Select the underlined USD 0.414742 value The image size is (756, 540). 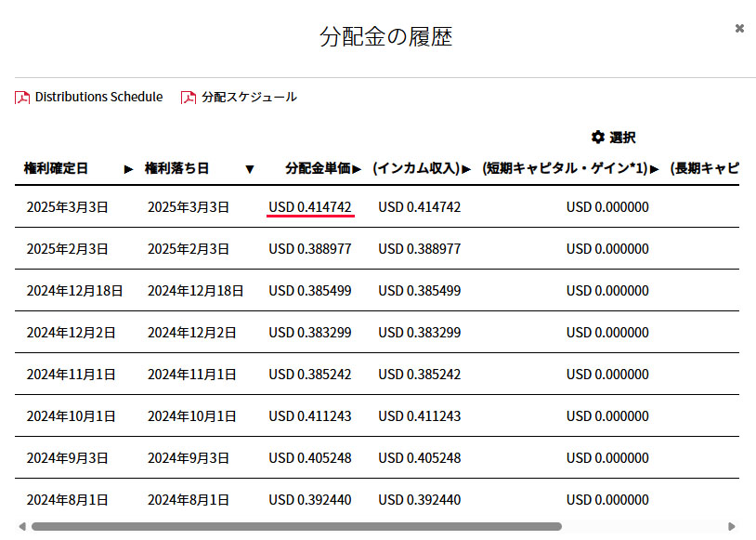pyautogui.click(x=310, y=207)
